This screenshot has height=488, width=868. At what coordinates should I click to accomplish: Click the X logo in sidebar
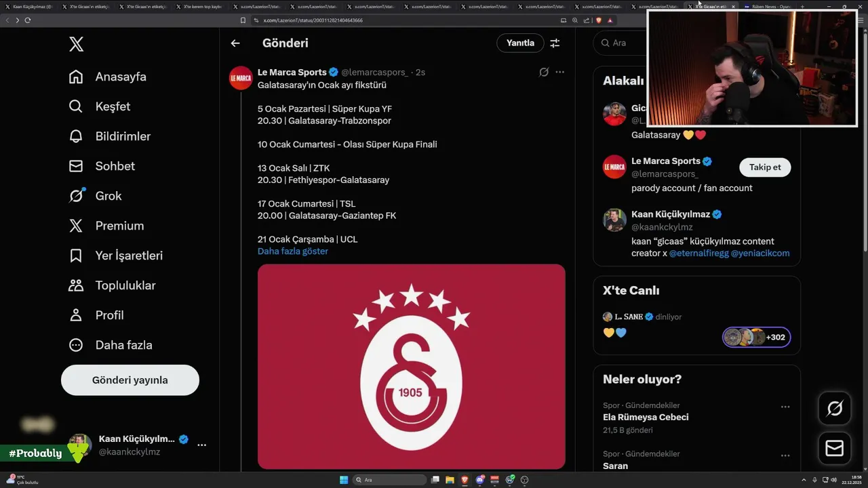click(x=76, y=45)
